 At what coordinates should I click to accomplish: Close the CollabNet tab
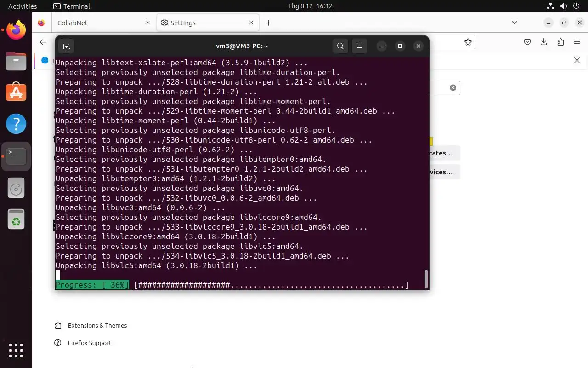(x=148, y=23)
